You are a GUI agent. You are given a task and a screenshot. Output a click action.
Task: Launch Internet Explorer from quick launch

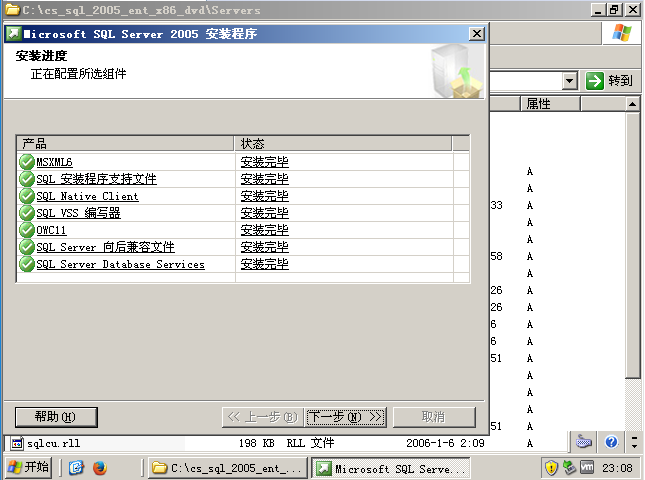(77, 468)
